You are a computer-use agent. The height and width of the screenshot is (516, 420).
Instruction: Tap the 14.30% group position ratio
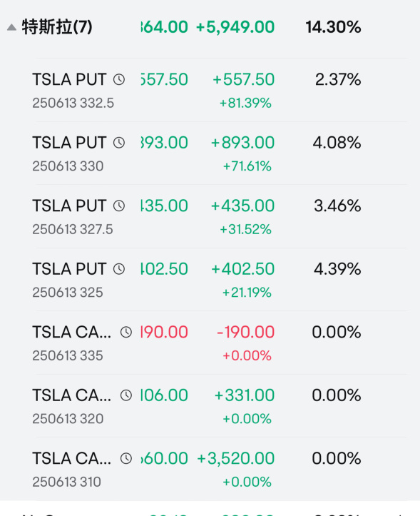(333, 27)
